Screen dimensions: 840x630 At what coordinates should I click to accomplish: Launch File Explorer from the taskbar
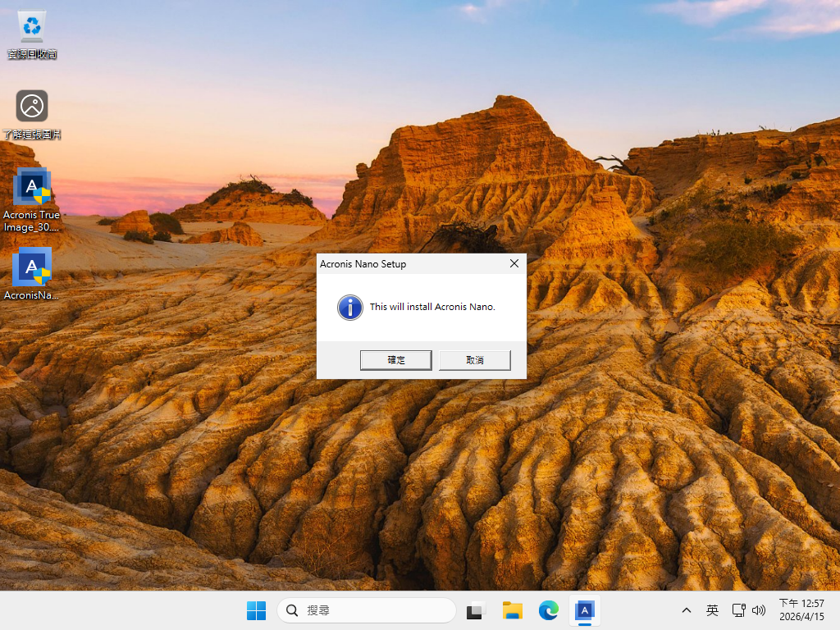[513, 610]
